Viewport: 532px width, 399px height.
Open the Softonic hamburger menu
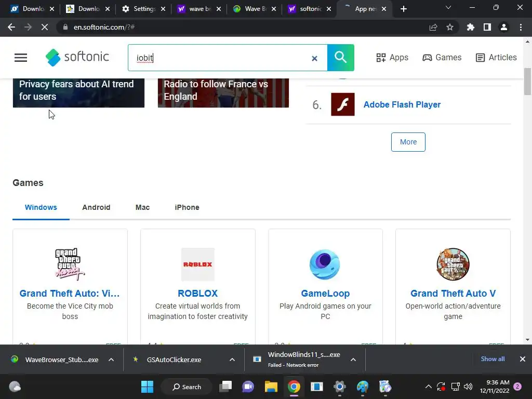(x=21, y=57)
